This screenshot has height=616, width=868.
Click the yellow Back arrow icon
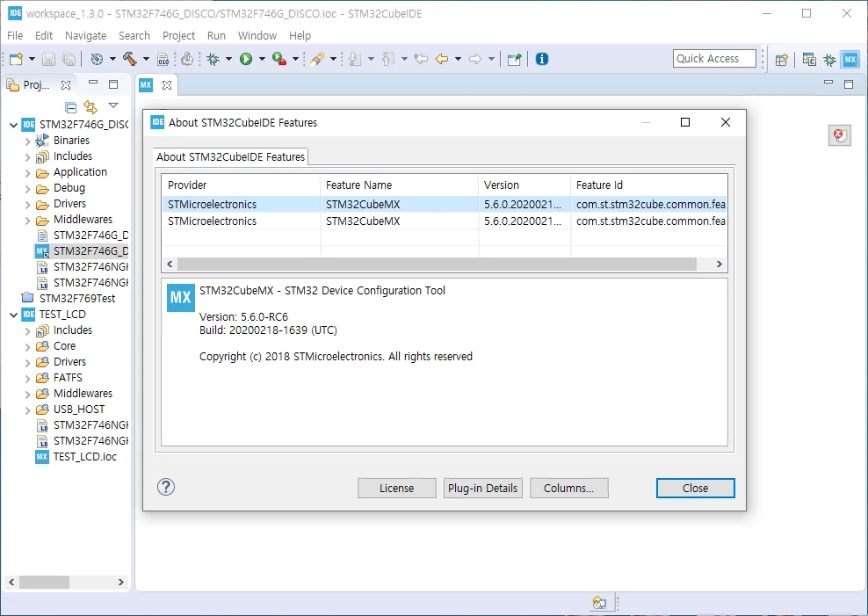(x=441, y=59)
